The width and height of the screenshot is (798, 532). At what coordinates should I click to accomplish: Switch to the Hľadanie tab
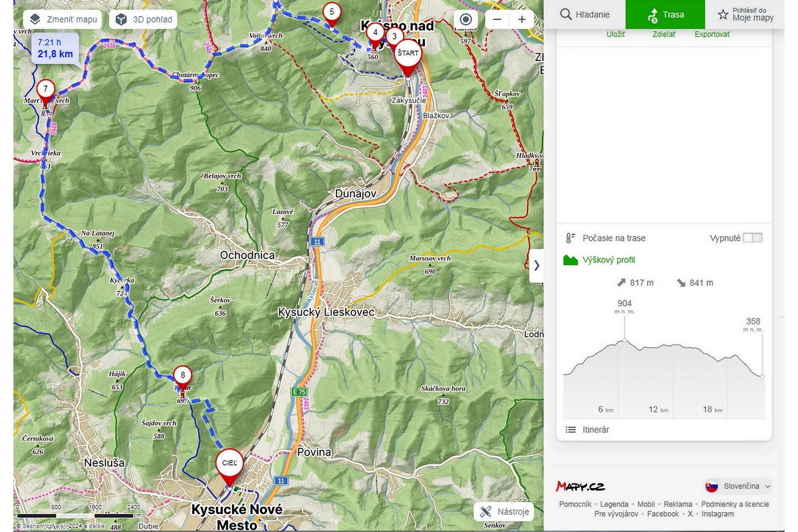click(585, 14)
